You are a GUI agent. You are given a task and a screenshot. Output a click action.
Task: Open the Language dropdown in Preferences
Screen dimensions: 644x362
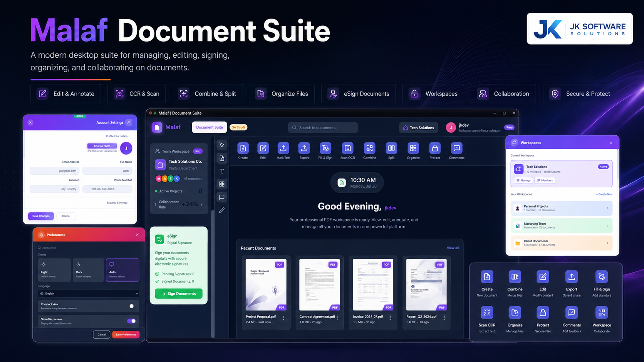(89, 294)
